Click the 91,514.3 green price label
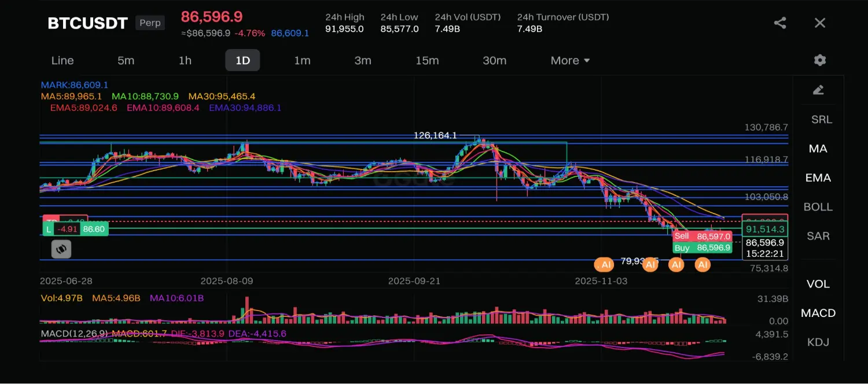Image resolution: width=868 pixels, height=384 pixels. click(765, 229)
